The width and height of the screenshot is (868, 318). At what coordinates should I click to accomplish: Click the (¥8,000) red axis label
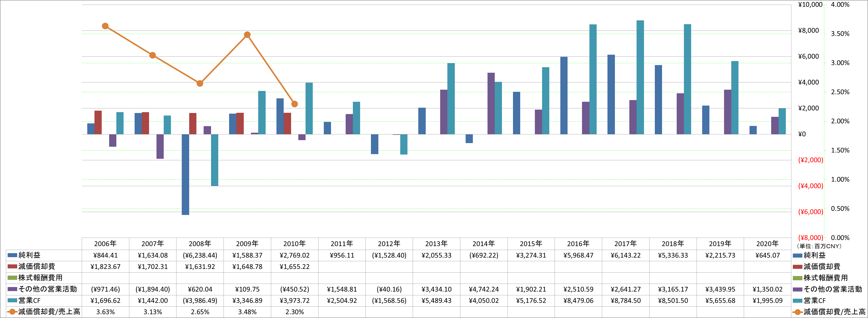tap(810, 238)
